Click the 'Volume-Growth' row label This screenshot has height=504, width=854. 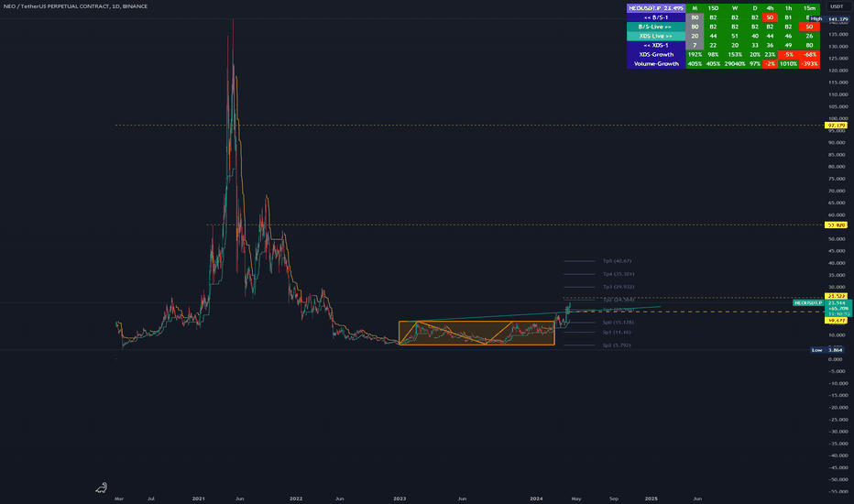coord(656,64)
